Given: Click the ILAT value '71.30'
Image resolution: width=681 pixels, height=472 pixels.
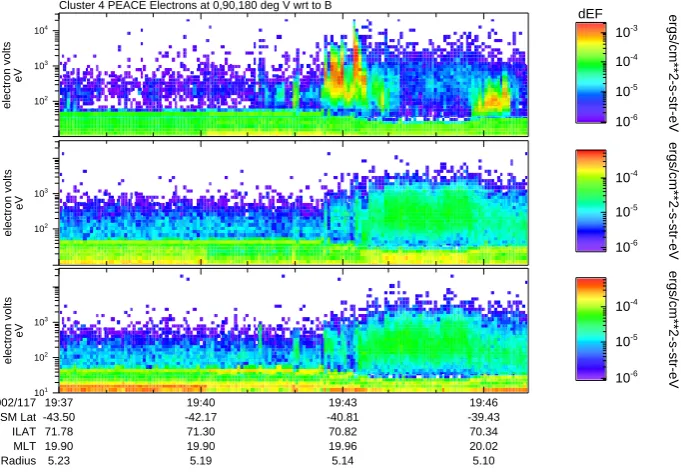Looking at the screenshot, I should [x=201, y=432].
